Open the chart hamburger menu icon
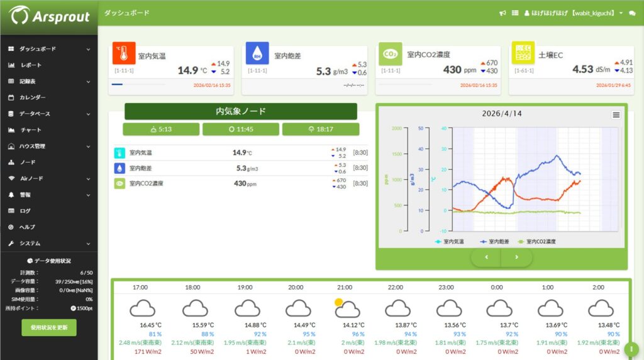Image resolution: width=644 pixels, height=360 pixels. 616,115
